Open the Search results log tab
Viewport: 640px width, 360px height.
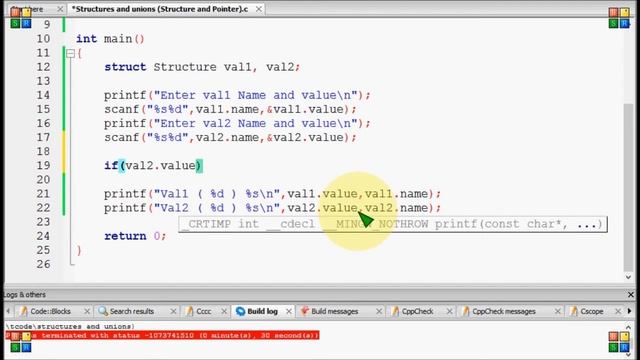[131, 311]
